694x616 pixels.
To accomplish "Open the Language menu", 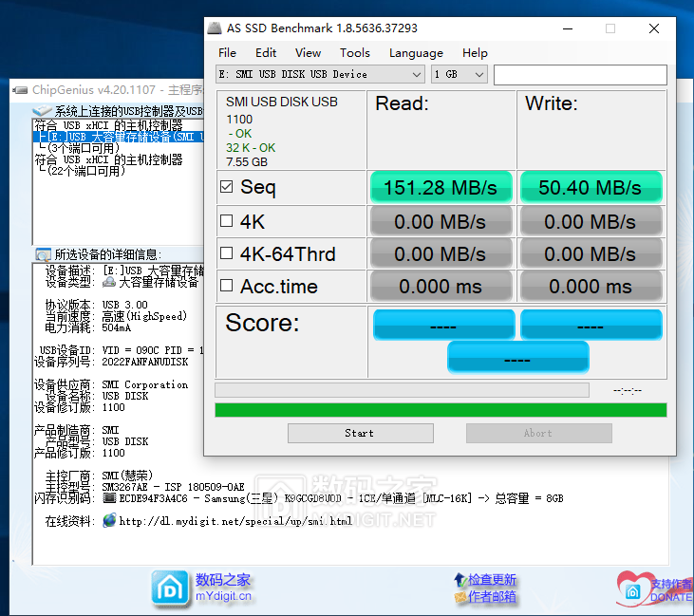I will pyautogui.click(x=416, y=53).
